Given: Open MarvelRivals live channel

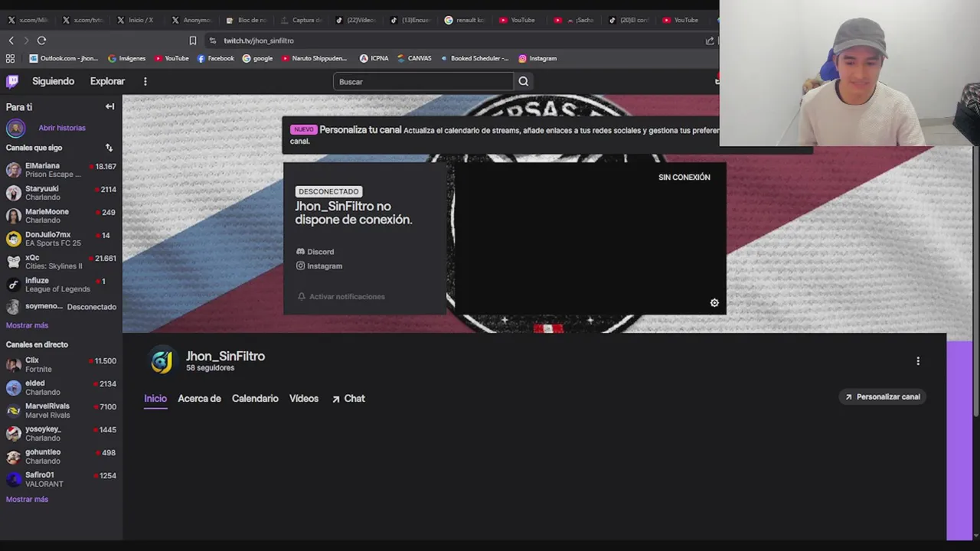Looking at the screenshot, I should coord(61,410).
